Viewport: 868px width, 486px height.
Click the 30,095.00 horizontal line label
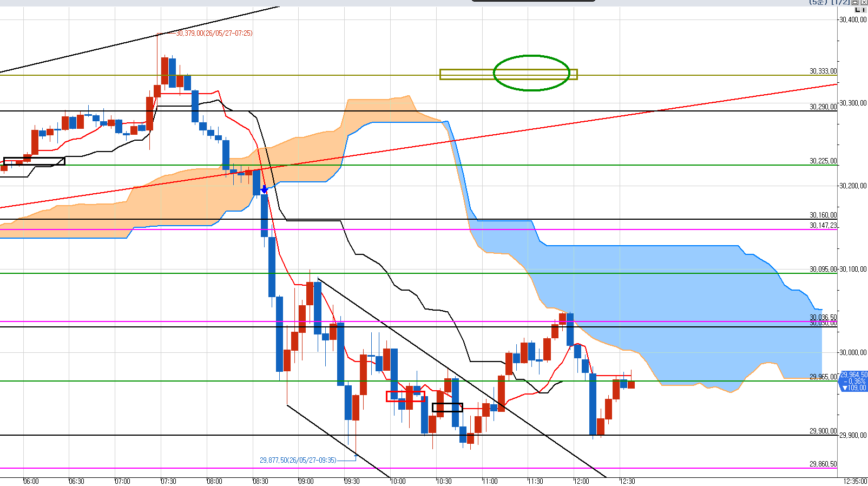[823, 269]
